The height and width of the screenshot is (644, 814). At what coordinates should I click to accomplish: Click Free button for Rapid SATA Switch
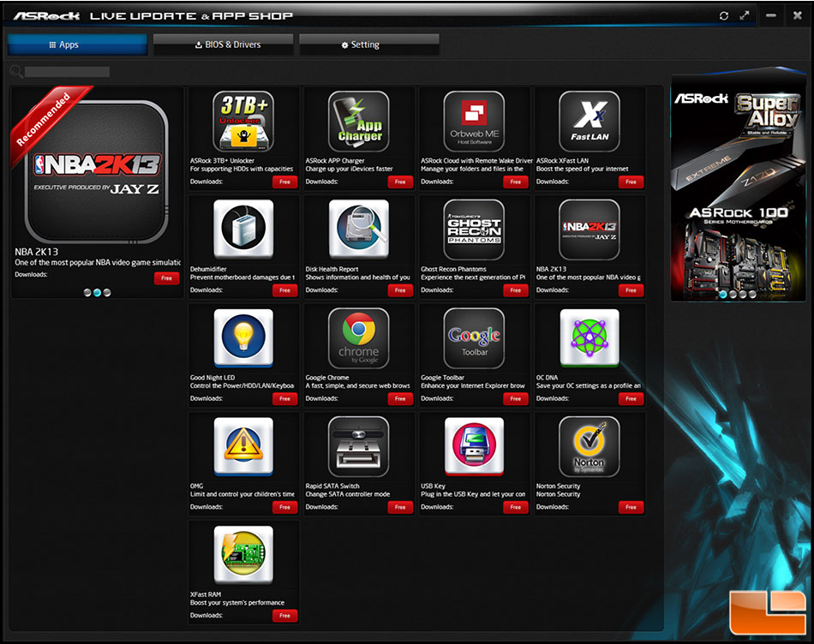[400, 507]
